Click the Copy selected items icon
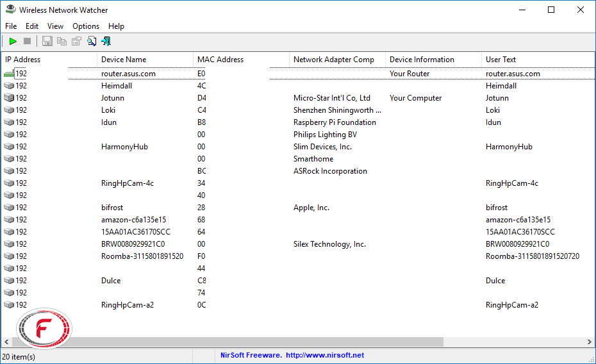The width and height of the screenshot is (596, 364). [x=62, y=41]
